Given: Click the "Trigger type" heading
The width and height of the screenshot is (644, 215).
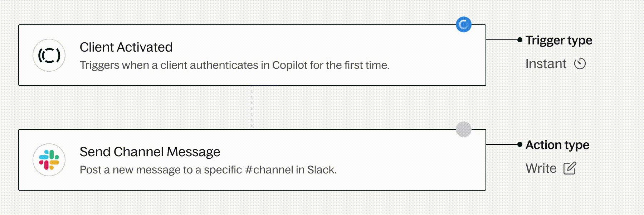Looking at the screenshot, I should tap(559, 40).
